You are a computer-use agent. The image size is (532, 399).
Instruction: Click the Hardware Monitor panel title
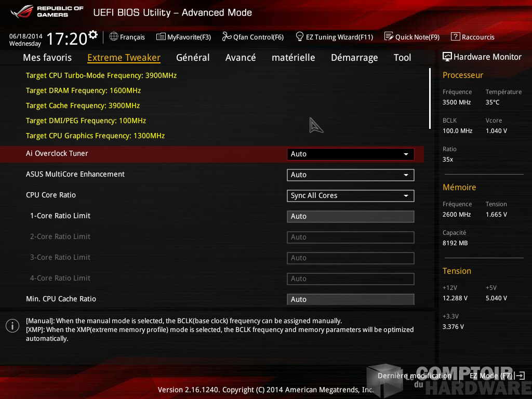(x=487, y=57)
